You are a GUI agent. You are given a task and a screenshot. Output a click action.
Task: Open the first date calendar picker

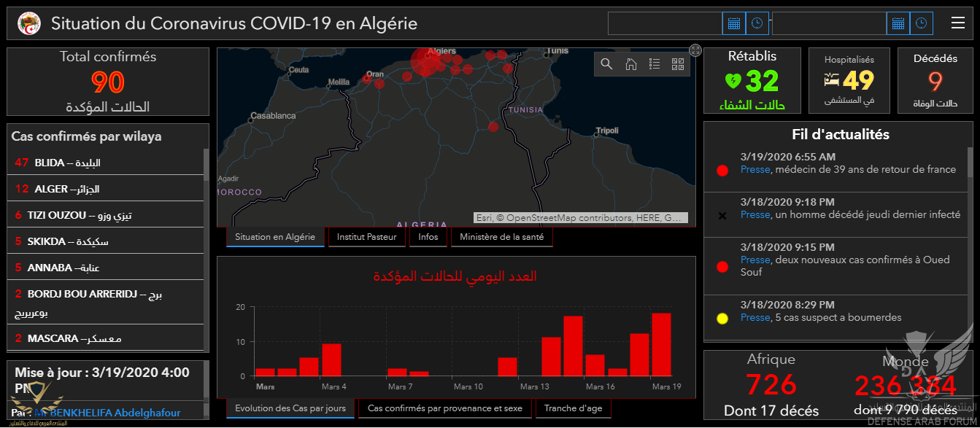click(733, 23)
